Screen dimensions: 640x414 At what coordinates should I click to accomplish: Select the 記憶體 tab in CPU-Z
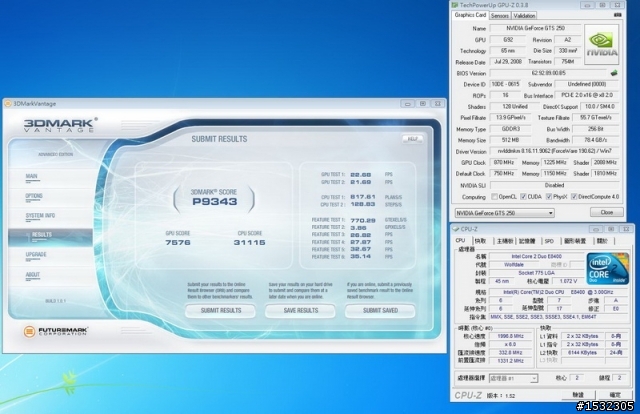coord(527,241)
